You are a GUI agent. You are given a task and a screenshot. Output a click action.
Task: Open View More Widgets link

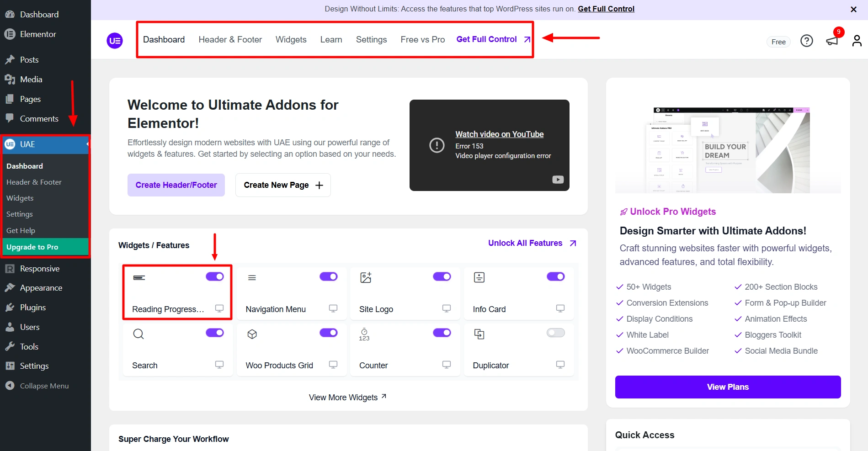348,397
